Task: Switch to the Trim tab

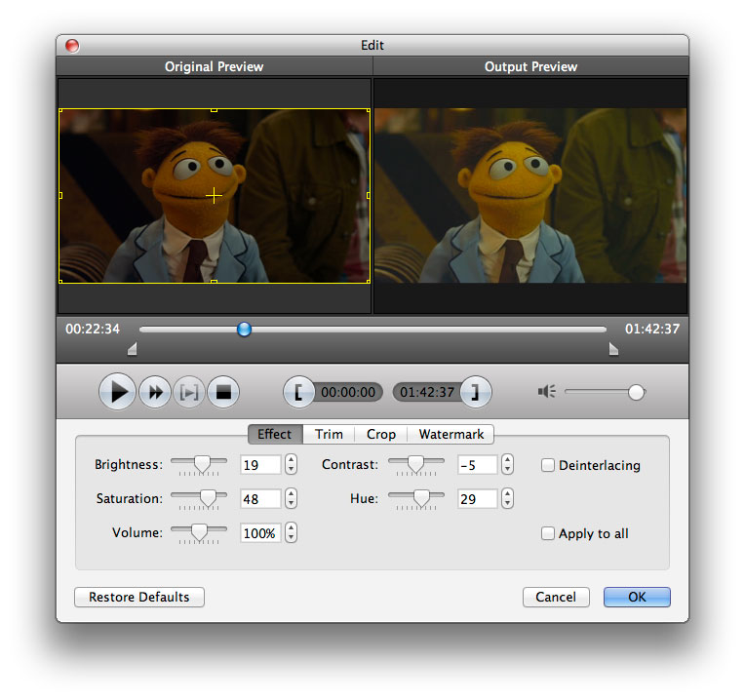Action: click(329, 435)
